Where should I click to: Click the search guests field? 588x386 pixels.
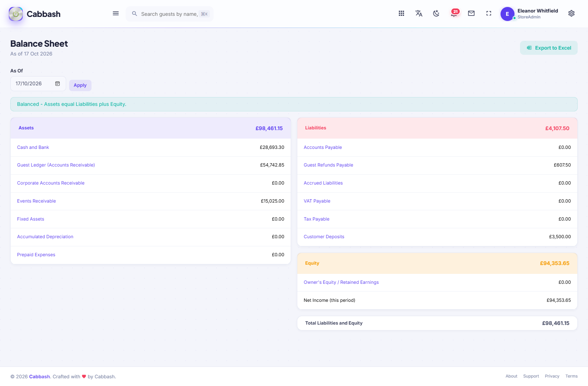click(x=170, y=14)
